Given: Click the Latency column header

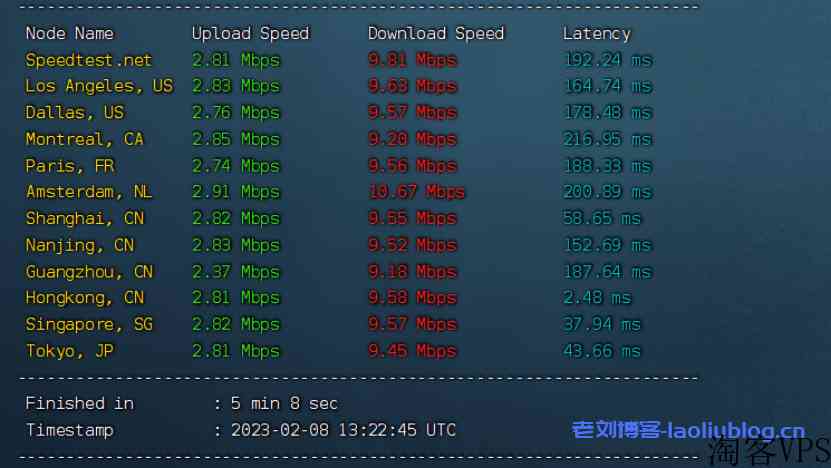Looking at the screenshot, I should tap(596, 33).
